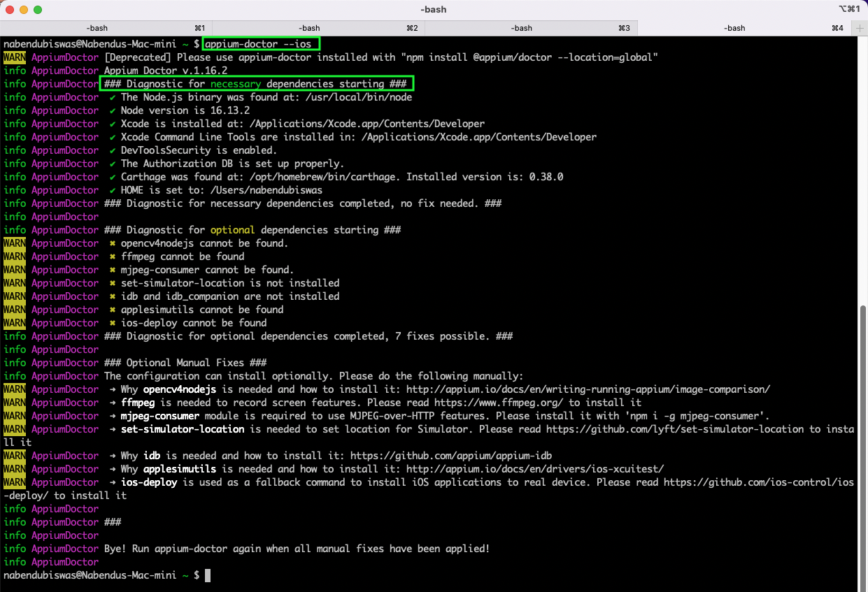Image resolution: width=868 pixels, height=592 pixels.
Task: Click the "ffmpeg cannot be found" warning
Action: 183,257
